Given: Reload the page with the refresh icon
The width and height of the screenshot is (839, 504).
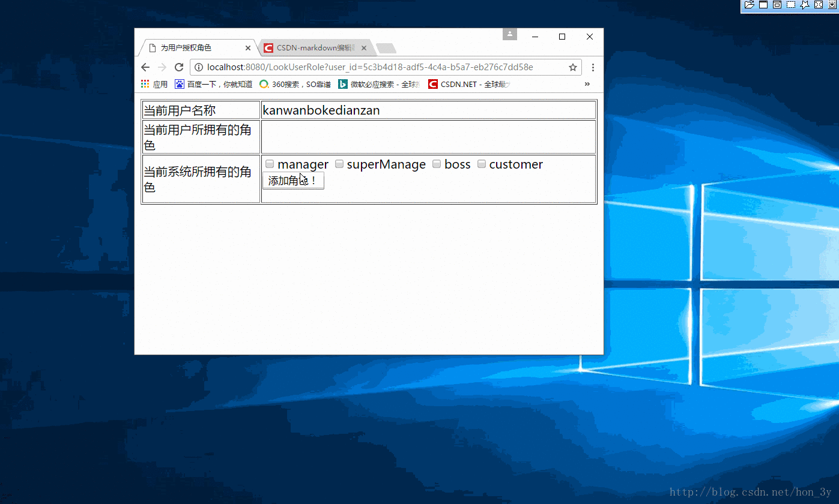Looking at the screenshot, I should [x=179, y=67].
